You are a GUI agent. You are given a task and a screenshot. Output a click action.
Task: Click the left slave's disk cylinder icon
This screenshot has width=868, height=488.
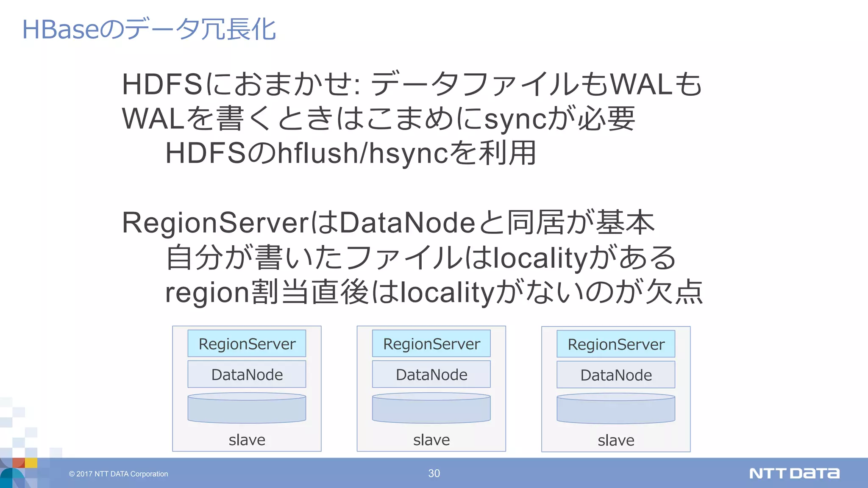tap(247, 408)
